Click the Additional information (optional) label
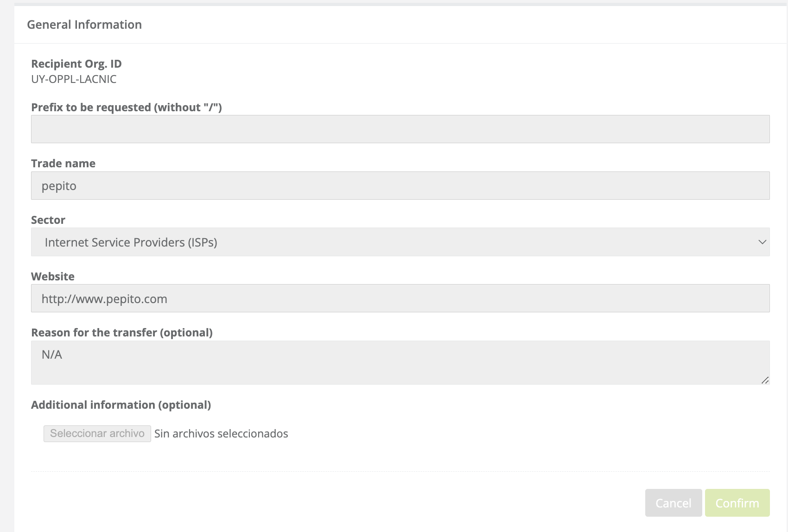This screenshot has width=788, height=532. point(121,405)
